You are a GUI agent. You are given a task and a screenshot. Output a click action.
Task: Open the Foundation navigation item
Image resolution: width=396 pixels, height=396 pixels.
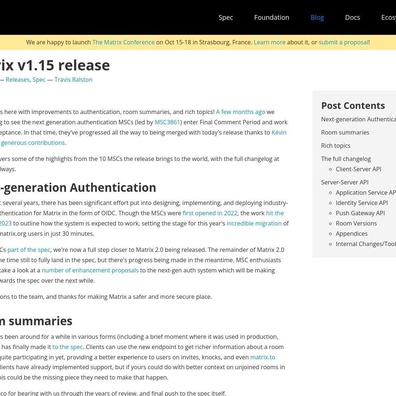pyautogui.click(x=272, y=18)
